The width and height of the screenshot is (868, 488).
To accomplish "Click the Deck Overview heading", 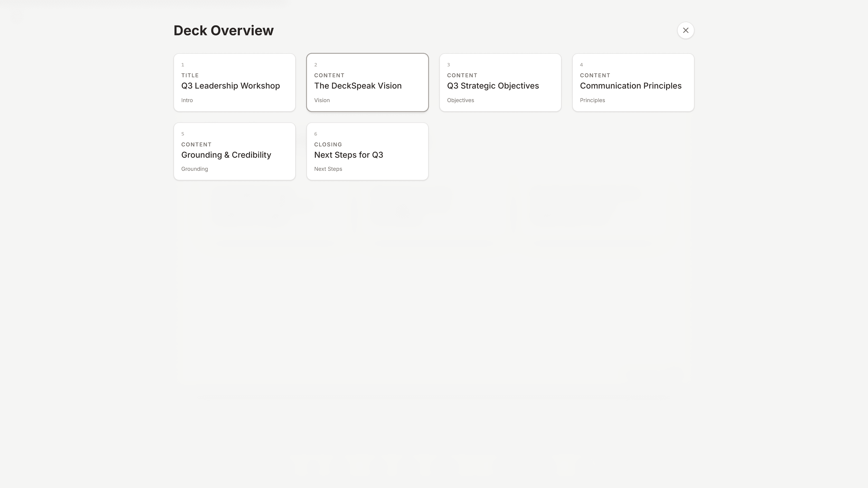I will [x=223, y=31].
